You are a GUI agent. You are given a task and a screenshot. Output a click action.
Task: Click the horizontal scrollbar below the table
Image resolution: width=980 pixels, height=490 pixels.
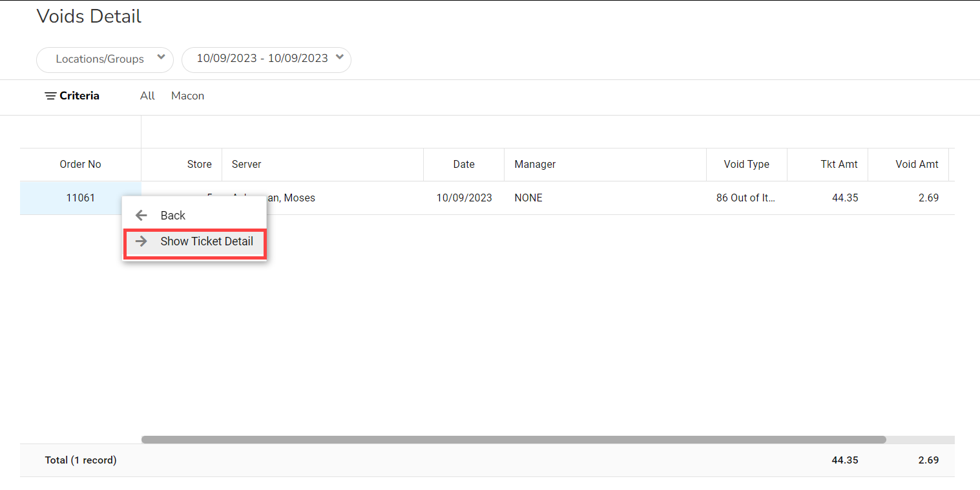click(514, 440)
